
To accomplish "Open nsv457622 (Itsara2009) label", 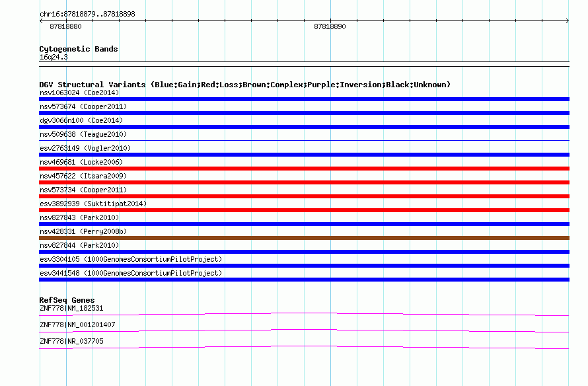I will pos(83,176).
